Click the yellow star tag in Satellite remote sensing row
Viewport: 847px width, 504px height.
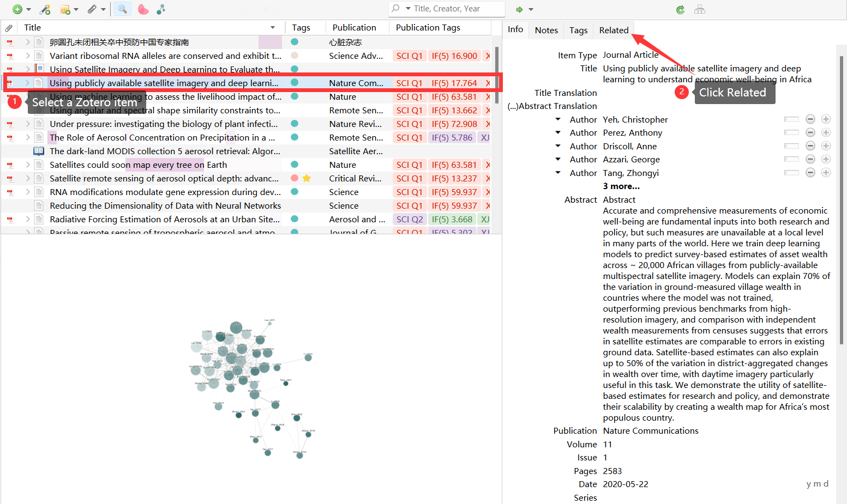pyautogui.click(x=307, y=178)
